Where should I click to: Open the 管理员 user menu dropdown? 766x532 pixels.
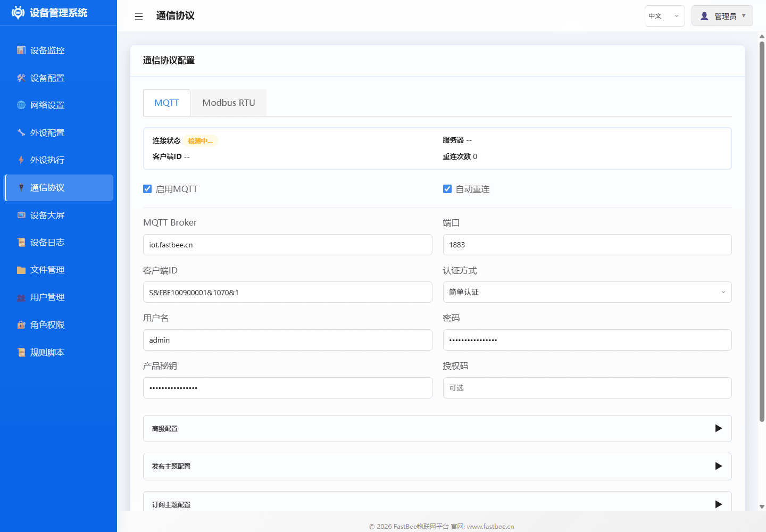pos(722,16)
